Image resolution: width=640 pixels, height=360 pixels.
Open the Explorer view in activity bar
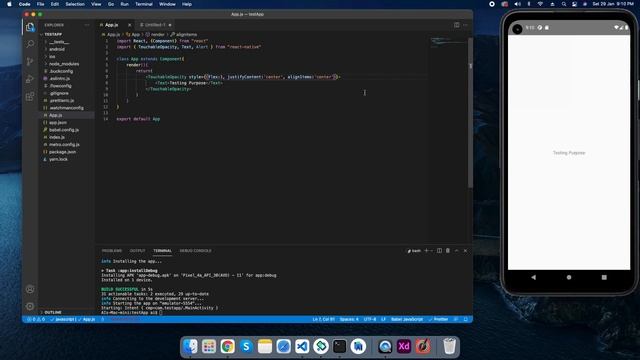30,27
